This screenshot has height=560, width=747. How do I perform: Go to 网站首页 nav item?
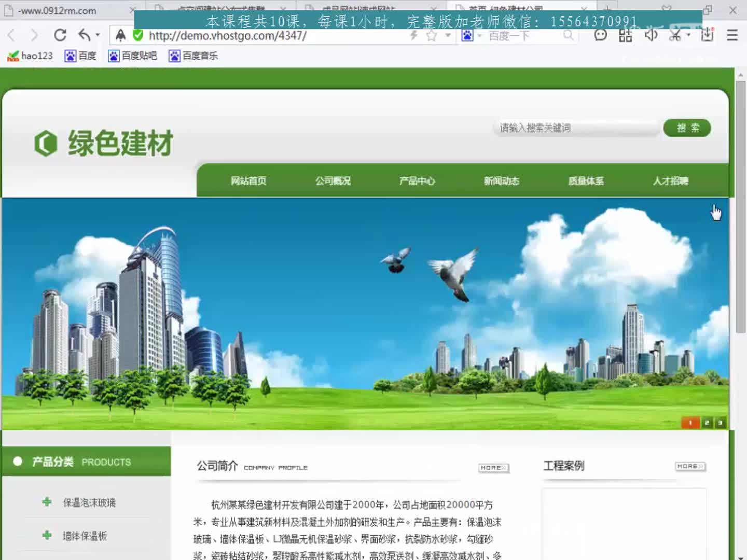click(248, 180)
